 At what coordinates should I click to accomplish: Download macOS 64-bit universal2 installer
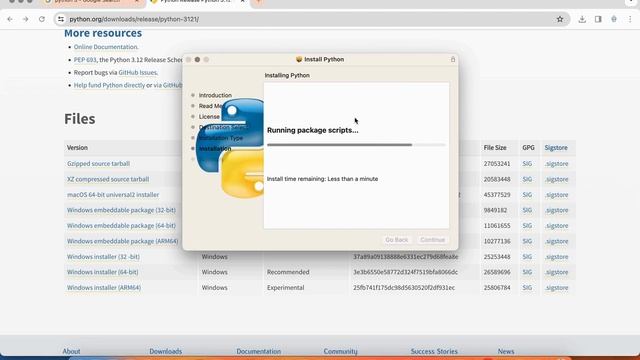[113, 195]
